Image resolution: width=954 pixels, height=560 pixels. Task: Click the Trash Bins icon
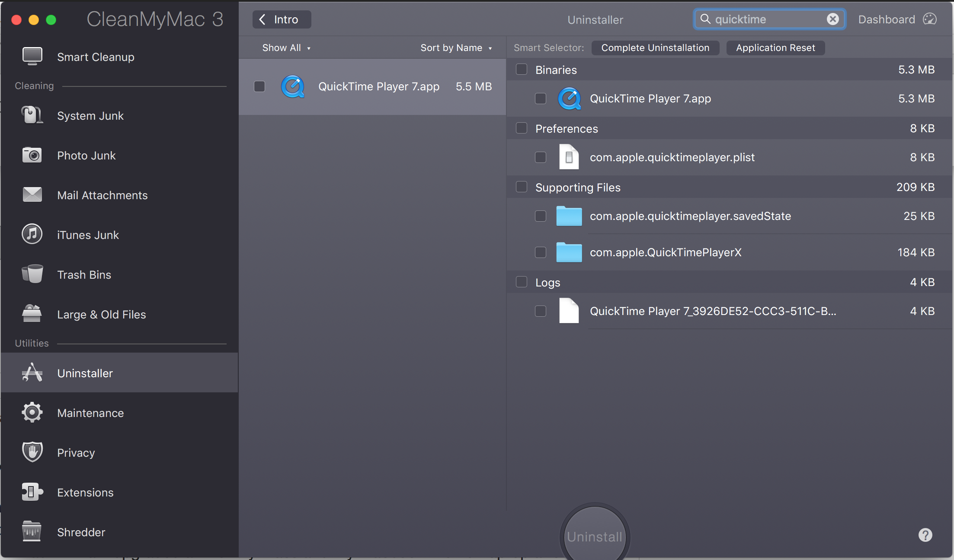[x=32, y=274]
